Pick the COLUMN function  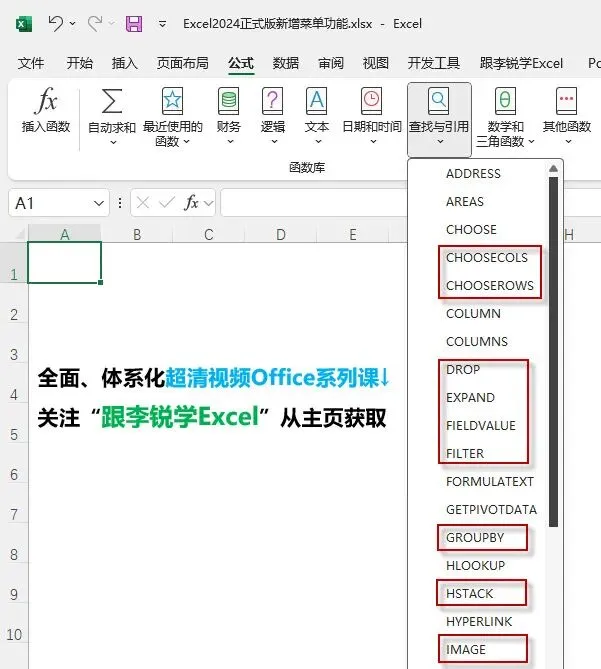click(473, 314)
